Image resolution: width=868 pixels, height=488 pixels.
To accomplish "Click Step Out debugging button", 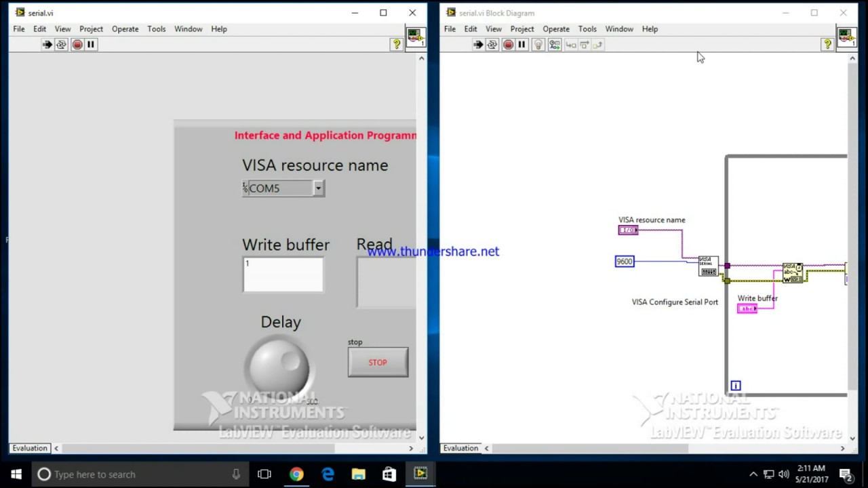I will (x=597, y=45).
